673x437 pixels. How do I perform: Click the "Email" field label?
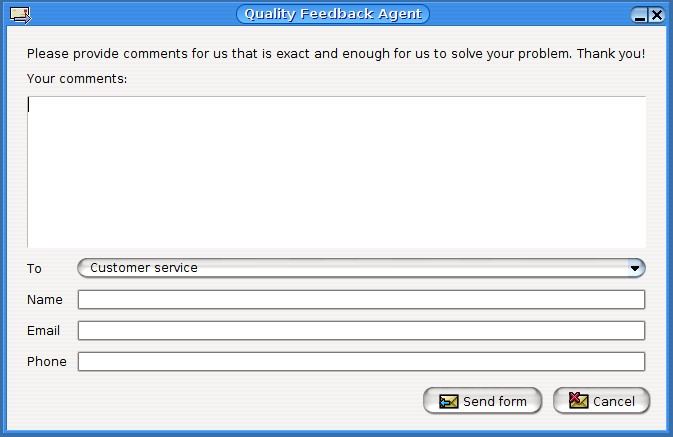(x=44, y=331)
